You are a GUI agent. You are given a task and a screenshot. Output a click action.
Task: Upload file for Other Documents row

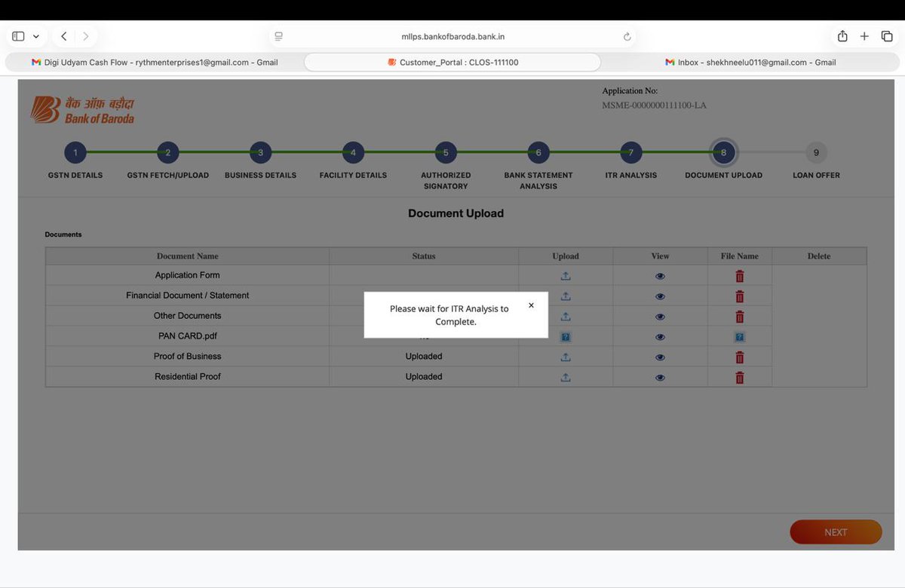pos(566,317)
